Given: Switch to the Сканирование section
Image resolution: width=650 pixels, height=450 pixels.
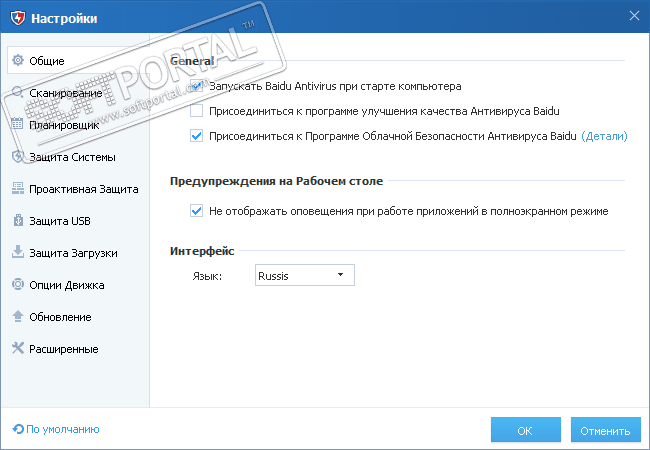Looking at the screenshot, I should click(79, 92).
